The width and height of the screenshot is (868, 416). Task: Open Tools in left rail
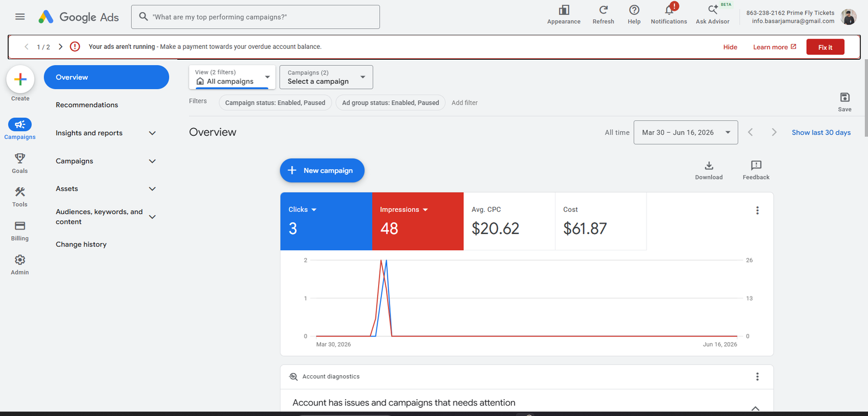point(20,197)
